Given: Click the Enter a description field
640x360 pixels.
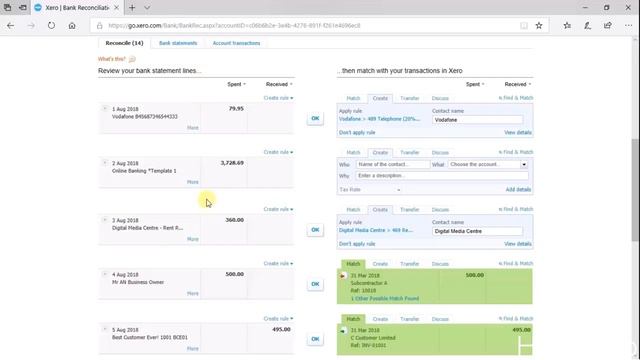Looking at the screenshot, I should click(442, 176).
